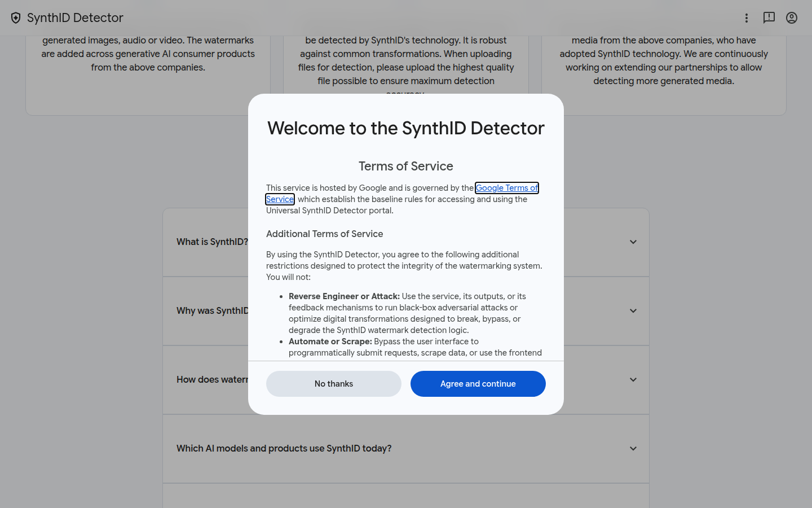The image size is (812, 508).
Task: Click the Welcome to the SynthID Detector heading
Action: click(406, 128)
